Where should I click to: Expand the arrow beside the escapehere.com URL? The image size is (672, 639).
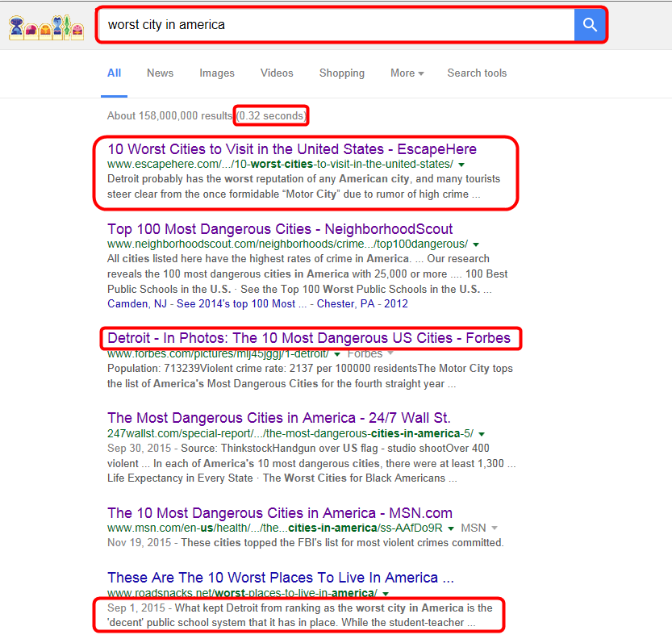tap(461, 164)
